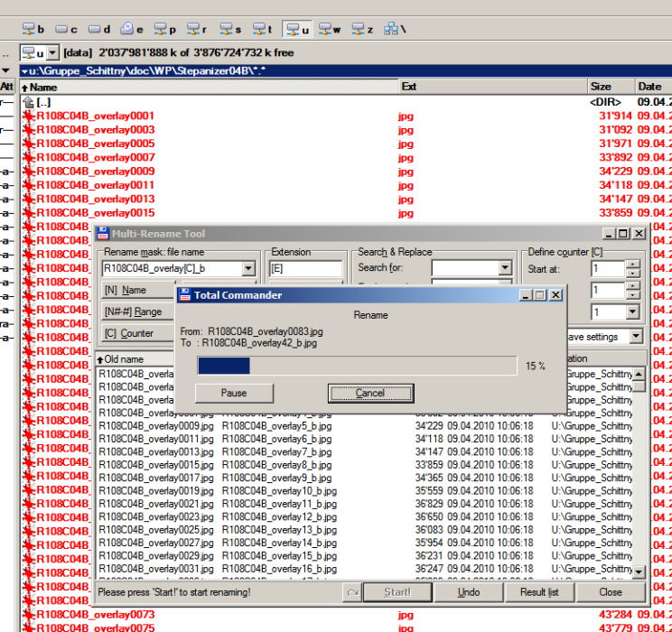Click rename progress bar at 15 %
This screenshot has width=672, height=632.
click(x=357, y=366)
